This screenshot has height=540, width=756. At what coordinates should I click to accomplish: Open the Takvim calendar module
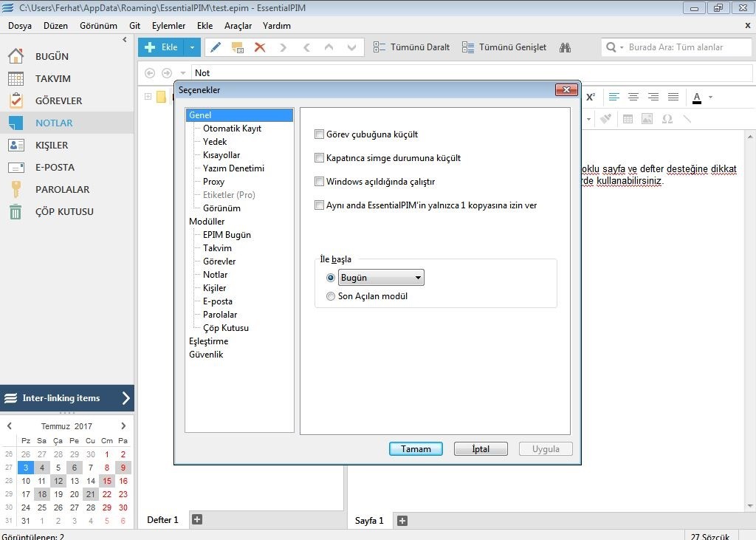[53, 78]
